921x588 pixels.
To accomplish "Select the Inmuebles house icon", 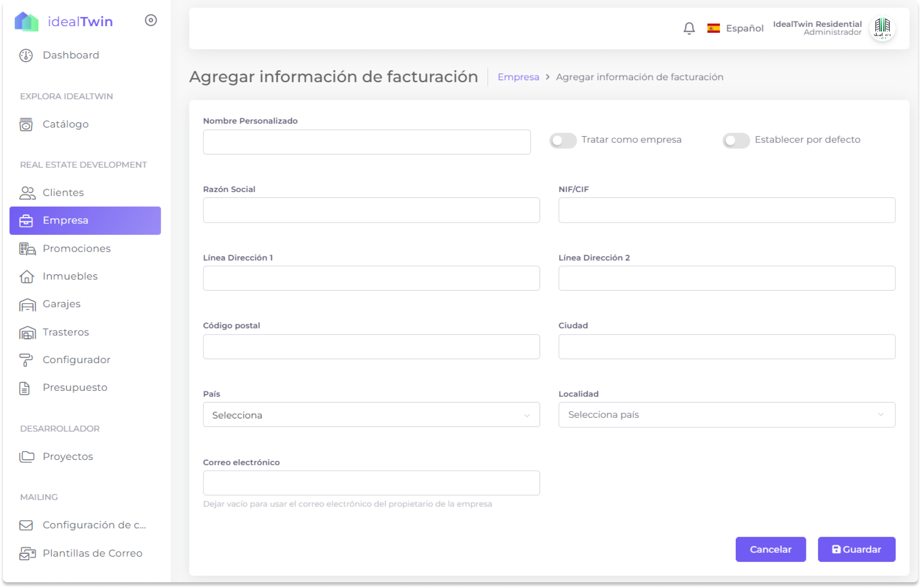I will click(x=26, y=276).
